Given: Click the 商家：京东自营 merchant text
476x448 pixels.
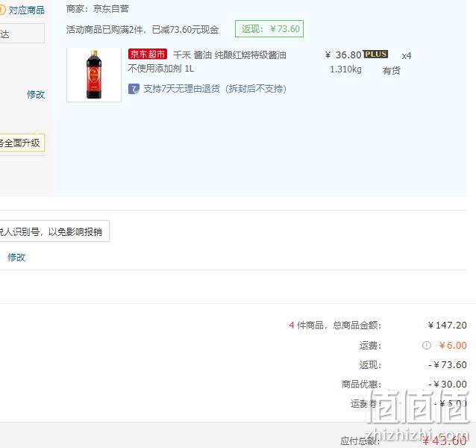Looking at the screenshot, I should click(x=98, y=9).
